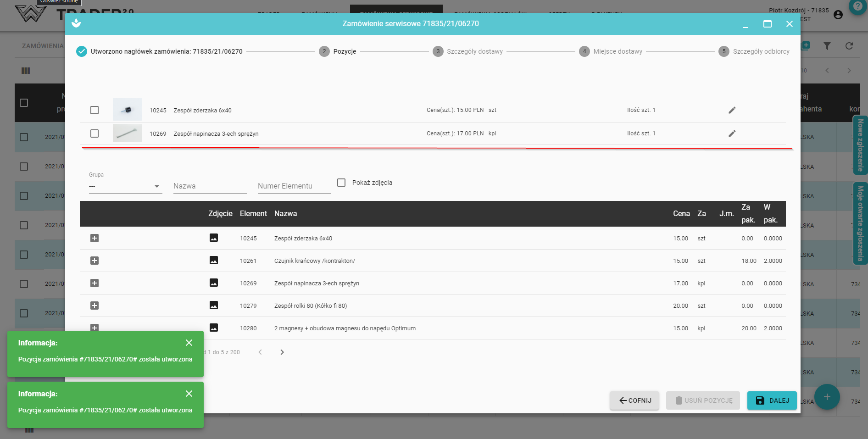Open step 4 Miejsce dostawy

pos(611,51)
